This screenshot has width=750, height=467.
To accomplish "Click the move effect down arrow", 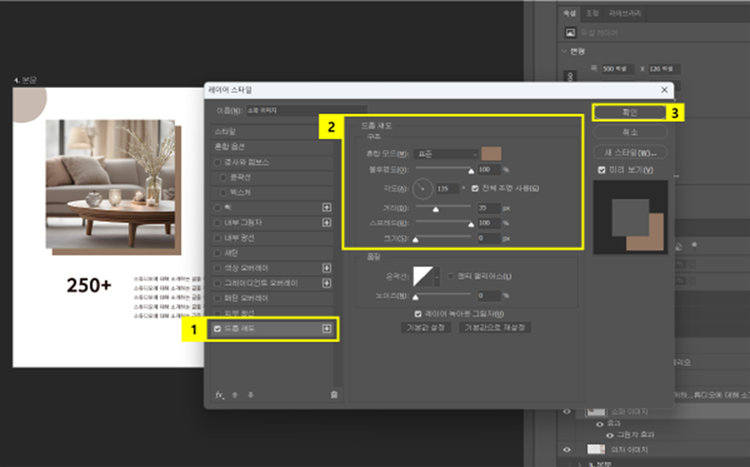I will pos(251,395).
